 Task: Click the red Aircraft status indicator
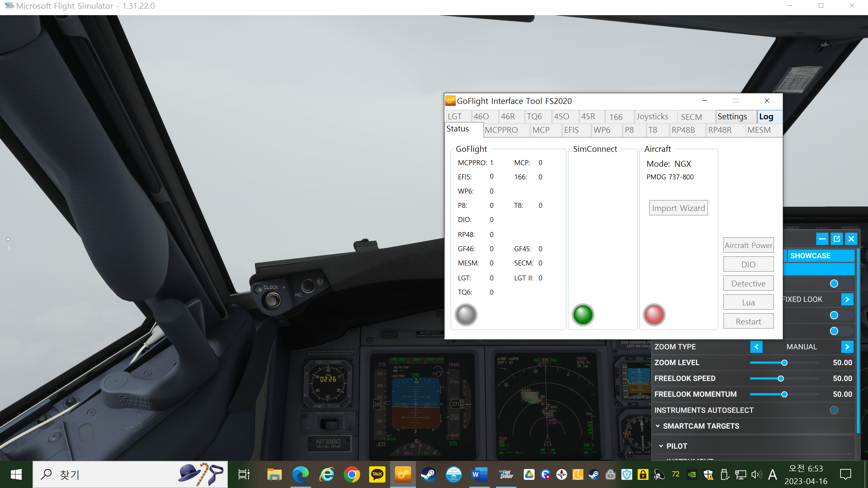(654, 315)
